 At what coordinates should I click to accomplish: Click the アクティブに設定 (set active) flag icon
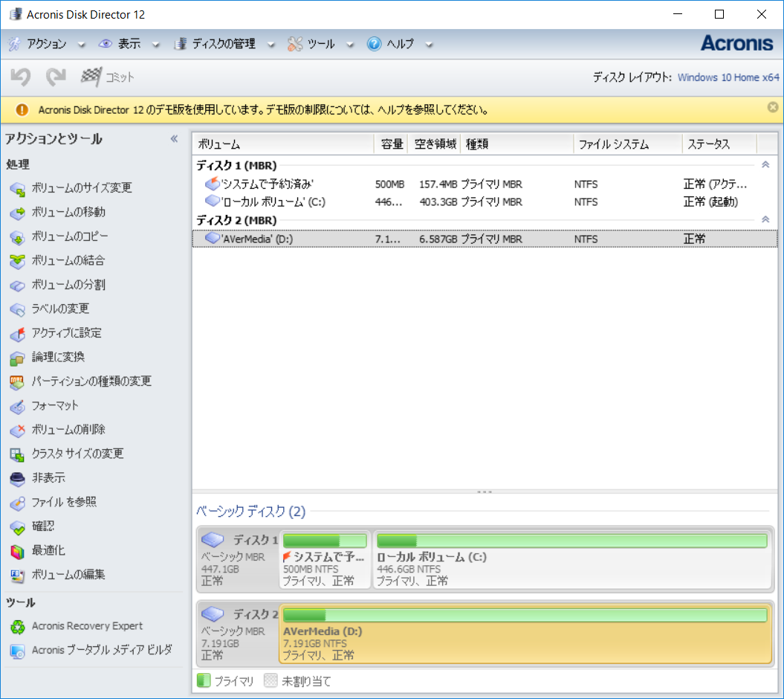(x=18, y=333)
